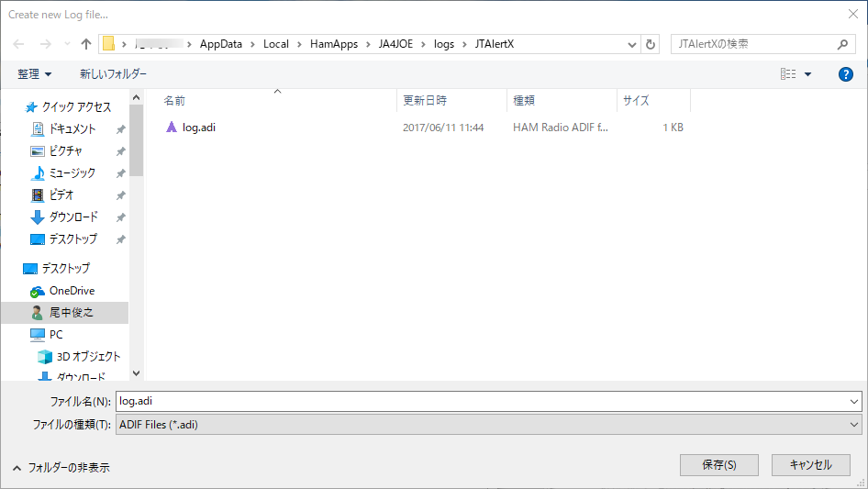Go up one folder level
868x489 pixels.
86,44
